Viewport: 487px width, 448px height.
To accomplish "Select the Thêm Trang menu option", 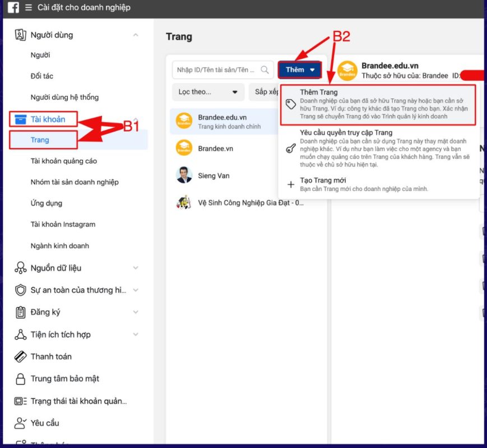I will tap(378, 105).
